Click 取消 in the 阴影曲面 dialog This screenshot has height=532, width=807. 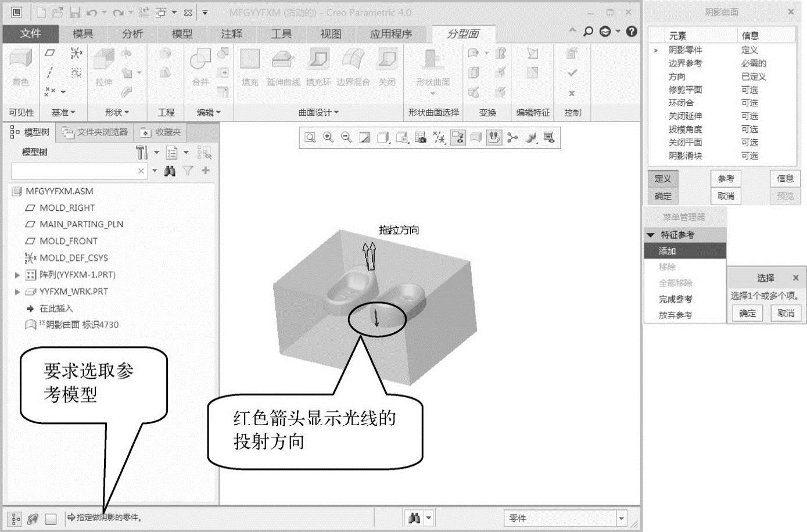coord(726,196)
